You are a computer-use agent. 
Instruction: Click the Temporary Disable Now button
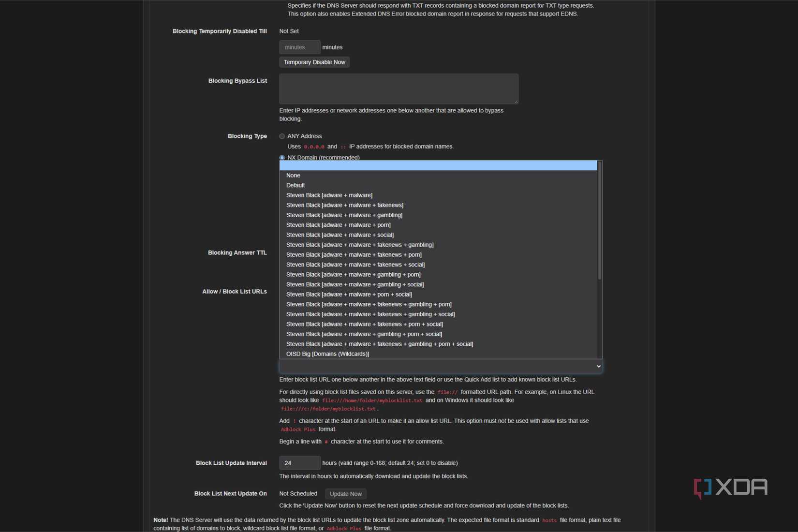click(x=314, y=62)
